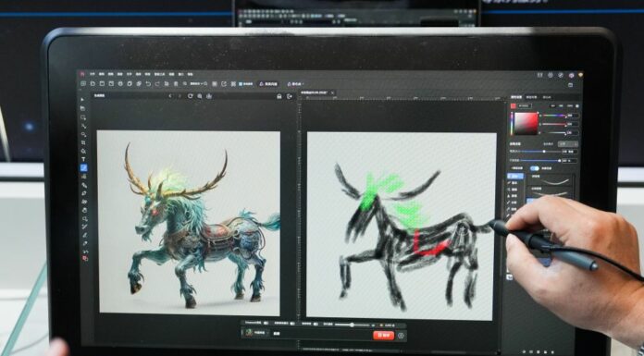This screenshot has width=644, height=356.
Task: Click the rainbow hue slider
Action: (x=512, y=124)
